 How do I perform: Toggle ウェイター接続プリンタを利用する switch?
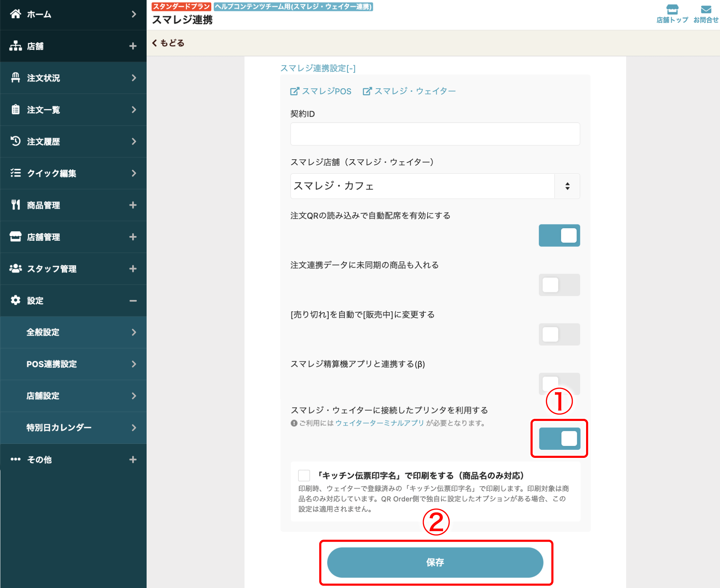[559, 439]
